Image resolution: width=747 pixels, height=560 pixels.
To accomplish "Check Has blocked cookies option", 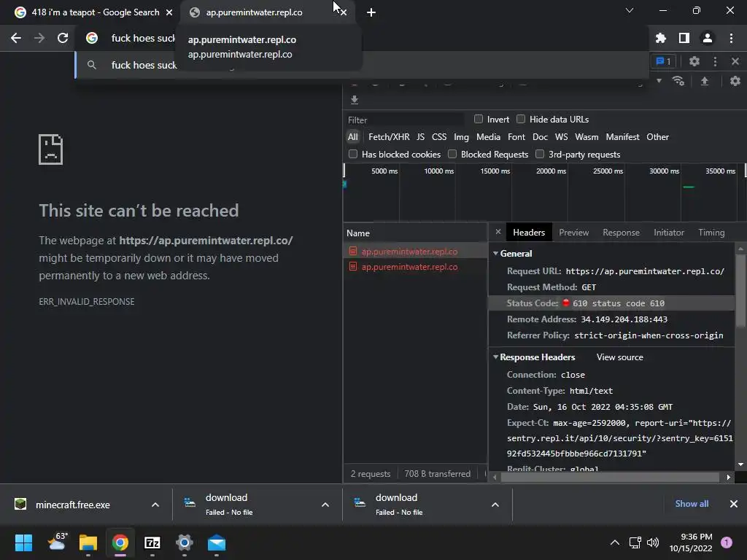I will 353,154.
